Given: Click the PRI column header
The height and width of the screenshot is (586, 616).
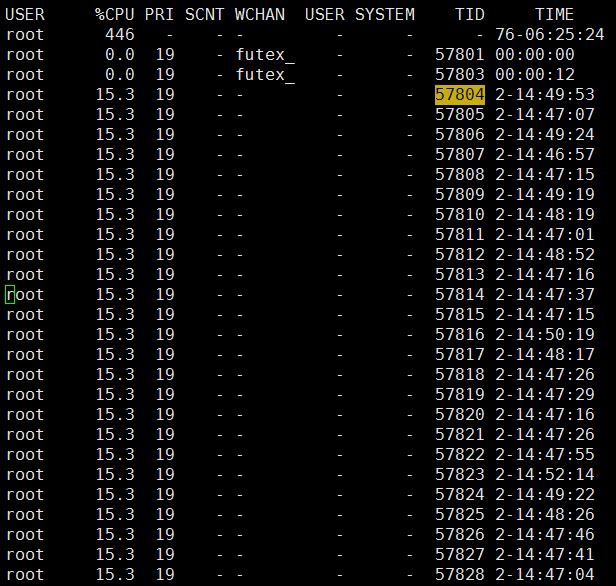Looking at the screenshot, I should 160,15.
